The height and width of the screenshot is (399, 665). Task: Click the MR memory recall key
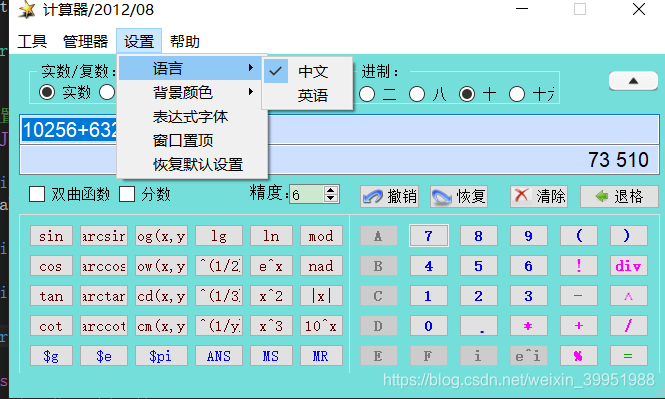[321, 356]
